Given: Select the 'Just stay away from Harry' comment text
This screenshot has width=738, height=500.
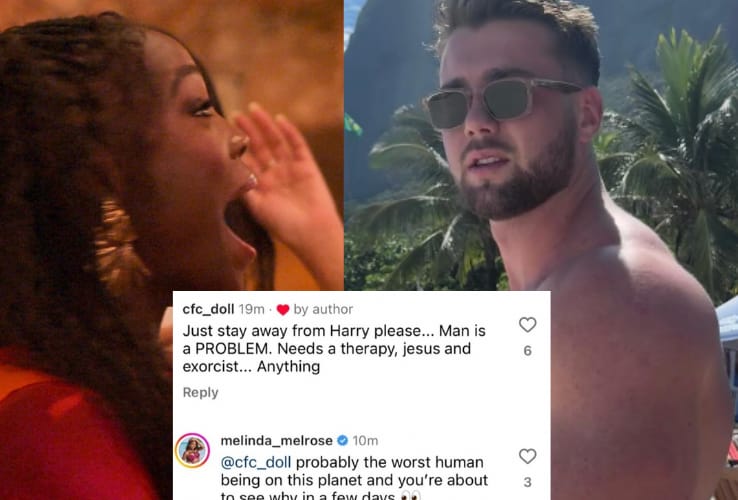Looking at the screenshot, I should (334, 348).
